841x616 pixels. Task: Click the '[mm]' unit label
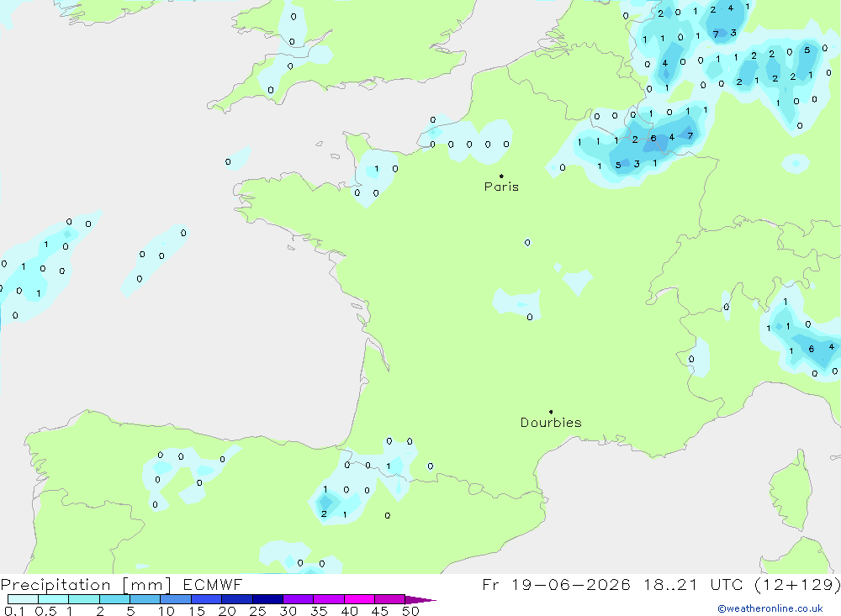click(146, 585)
